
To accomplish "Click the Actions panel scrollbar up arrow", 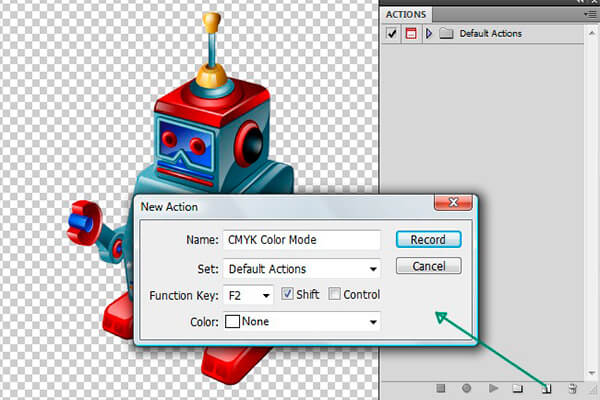I will pos(592,34).
